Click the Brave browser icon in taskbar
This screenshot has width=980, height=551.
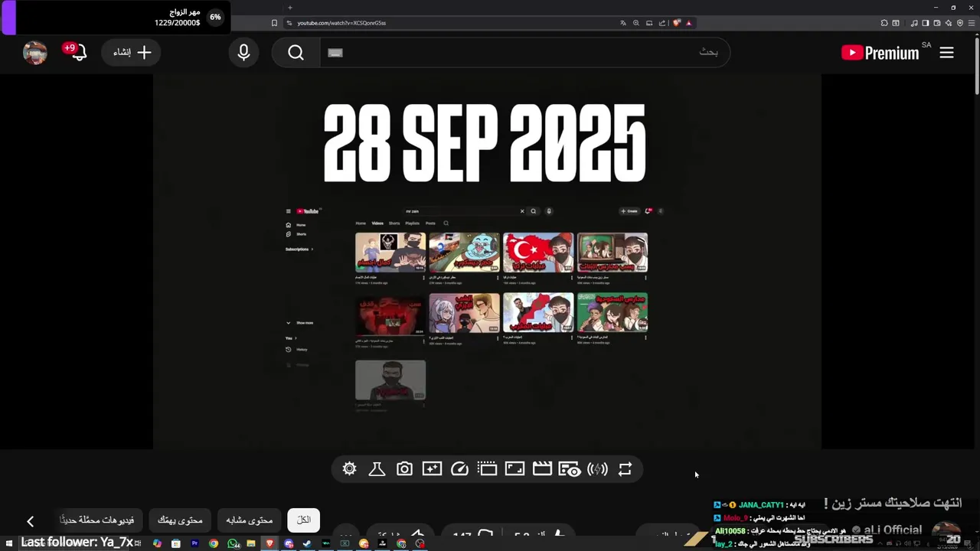point(269,543)
